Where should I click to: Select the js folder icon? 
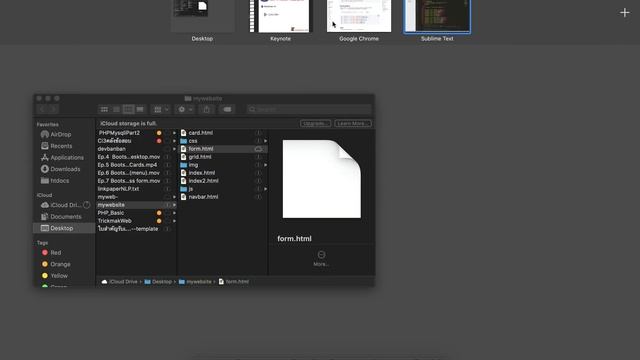tap(184, 189)
